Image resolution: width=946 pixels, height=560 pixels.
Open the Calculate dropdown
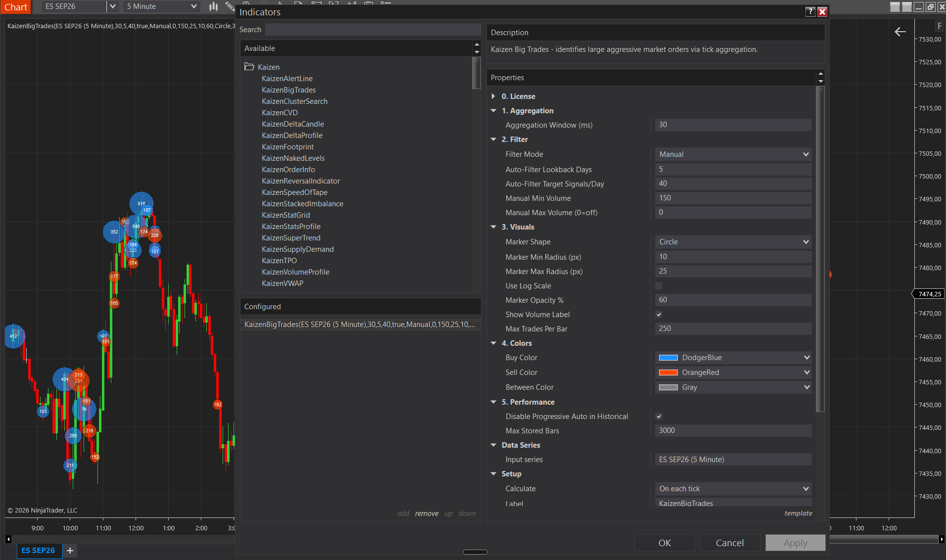[x=733, y=489]
